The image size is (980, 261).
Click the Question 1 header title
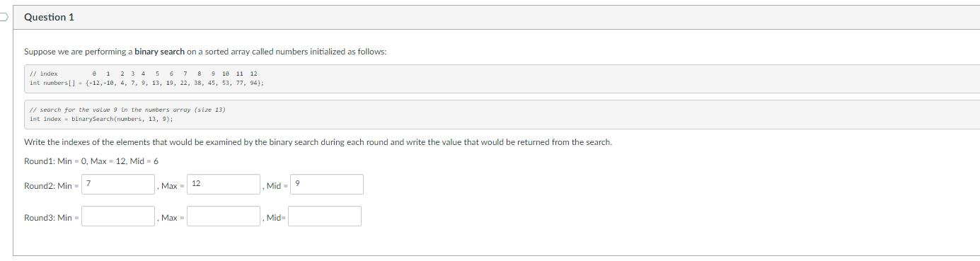tap(49, 17)
